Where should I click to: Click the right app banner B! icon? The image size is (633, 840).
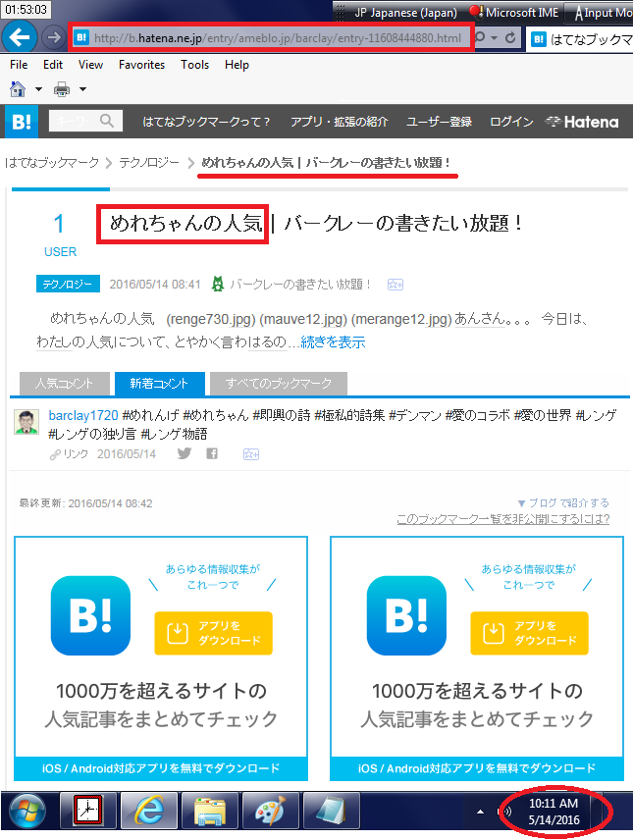[407, 615]
